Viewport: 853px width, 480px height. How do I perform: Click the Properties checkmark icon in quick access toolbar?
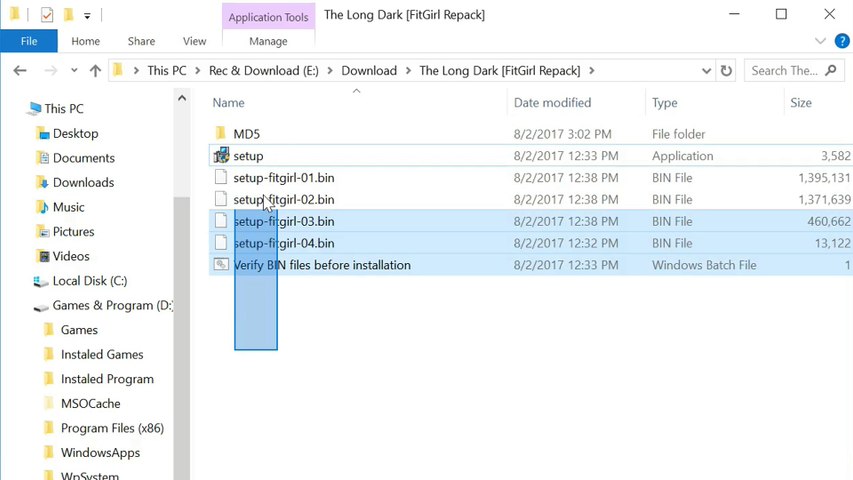click(47, 15)
